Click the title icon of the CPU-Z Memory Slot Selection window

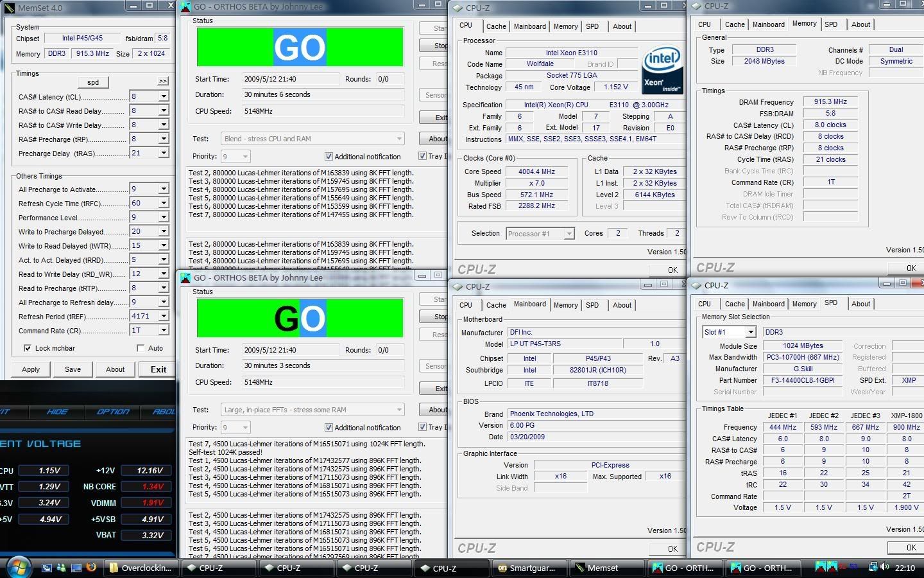coord(696,285)
